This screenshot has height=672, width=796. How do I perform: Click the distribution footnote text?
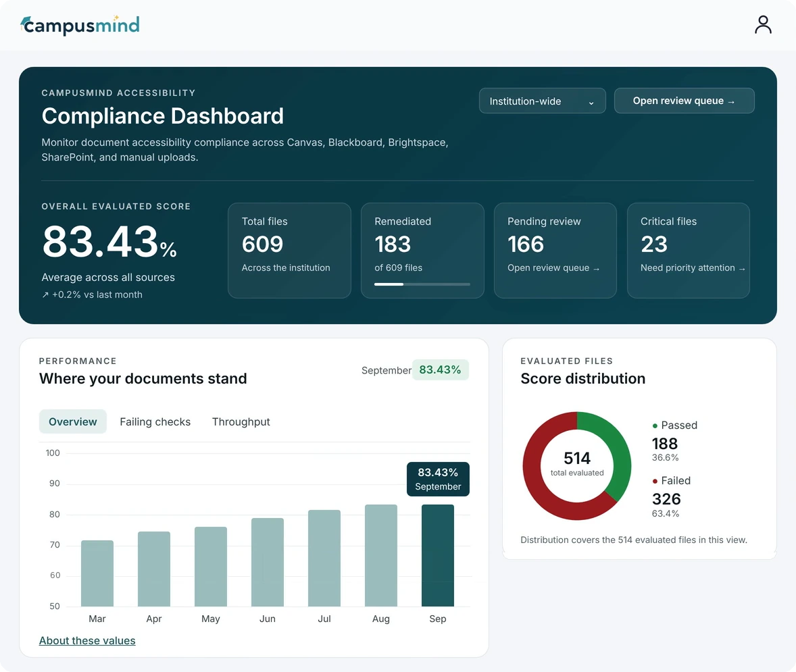click(x=634, y=540)
